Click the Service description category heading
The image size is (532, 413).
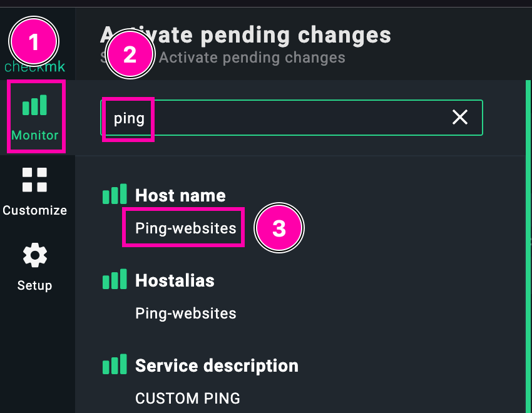point(217,365)
